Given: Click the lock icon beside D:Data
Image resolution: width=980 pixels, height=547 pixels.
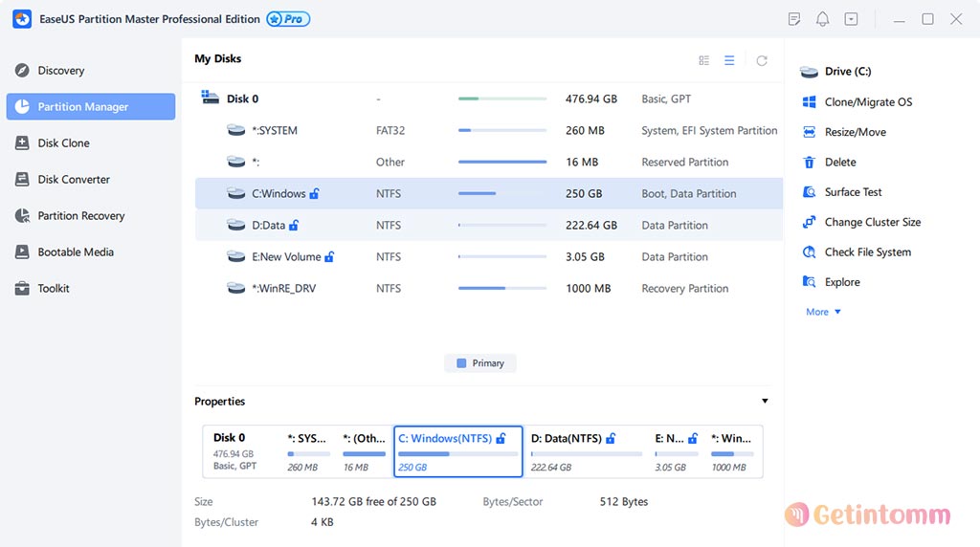Looking at the screenshot, I should point(294,225).
